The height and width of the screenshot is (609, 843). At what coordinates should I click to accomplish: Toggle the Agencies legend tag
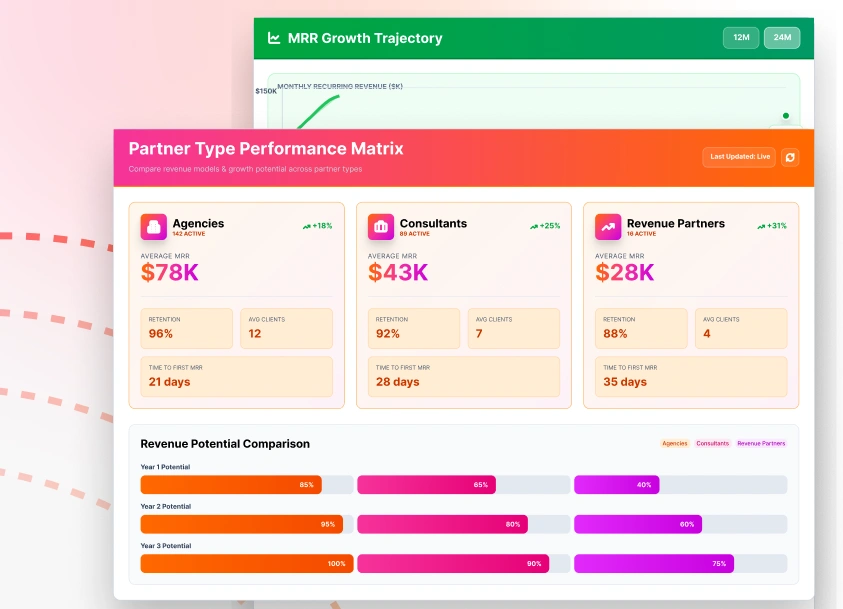[x=675, y=443]
